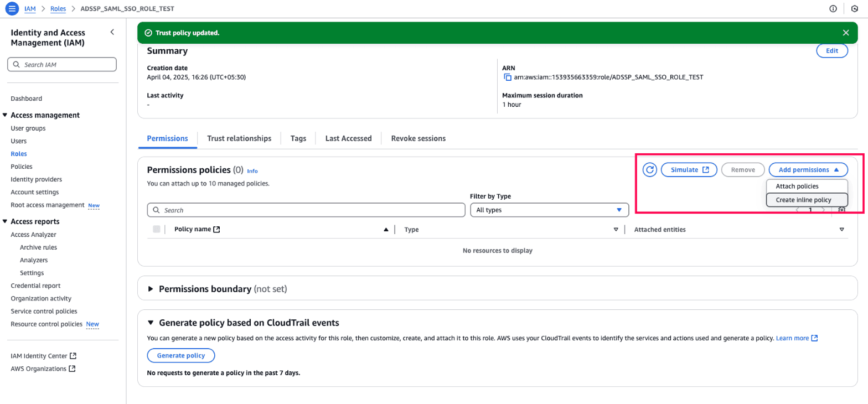Image resolution: width=868 pixels, height=404 pixels.
Task: Open Root access management in sidebar
Action: [48, 205]
